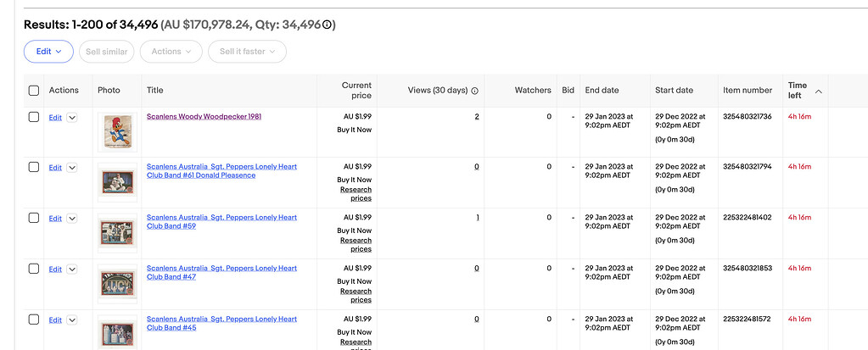Click the Time left sort arrow
This screenshot has height=350, width=868.
tap(818, 91)
